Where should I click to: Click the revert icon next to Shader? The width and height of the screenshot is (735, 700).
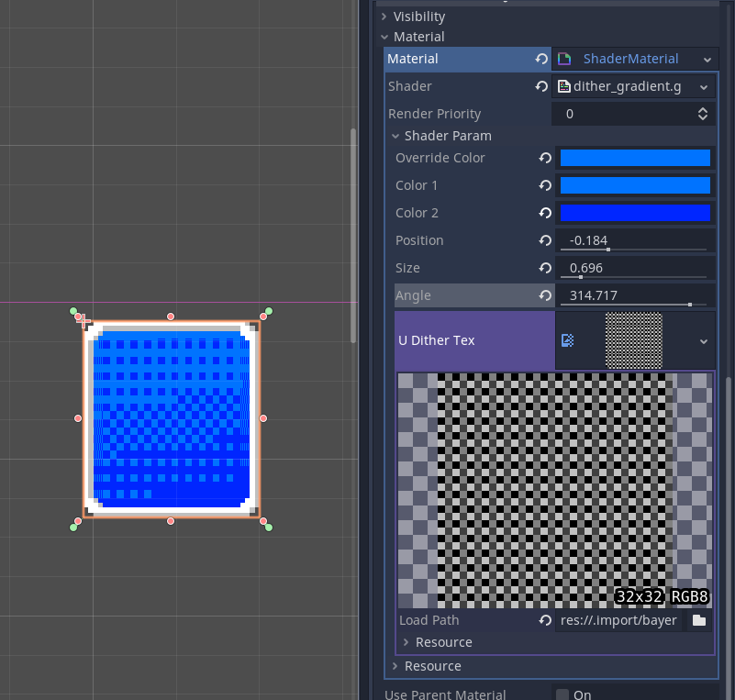point(541,86)
